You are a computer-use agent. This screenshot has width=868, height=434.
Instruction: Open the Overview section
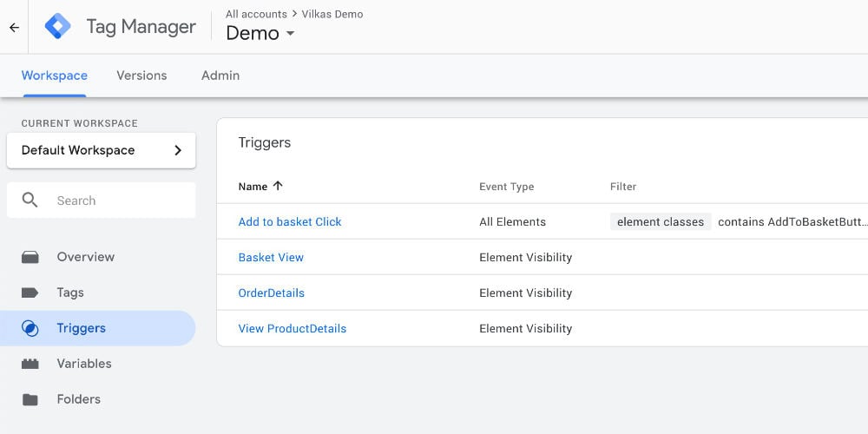[86, 257]
